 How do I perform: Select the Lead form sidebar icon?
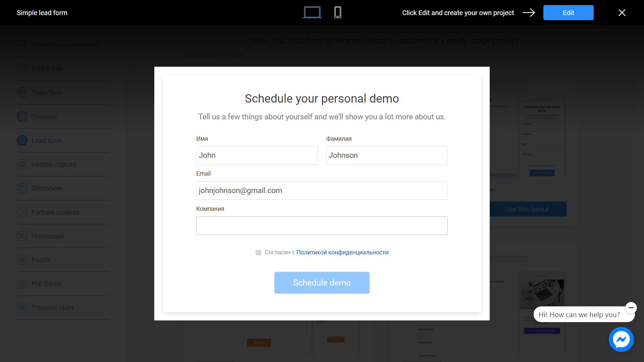(x=22, y=140)
